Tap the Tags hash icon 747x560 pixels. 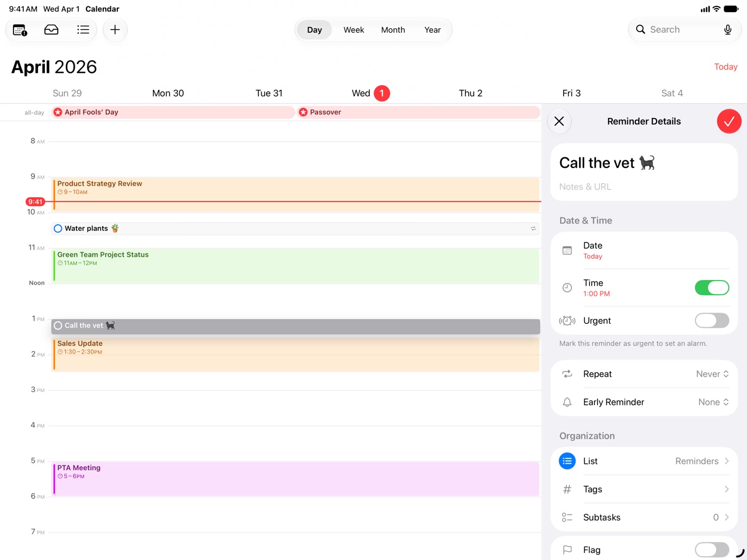(x=567, y=489)
